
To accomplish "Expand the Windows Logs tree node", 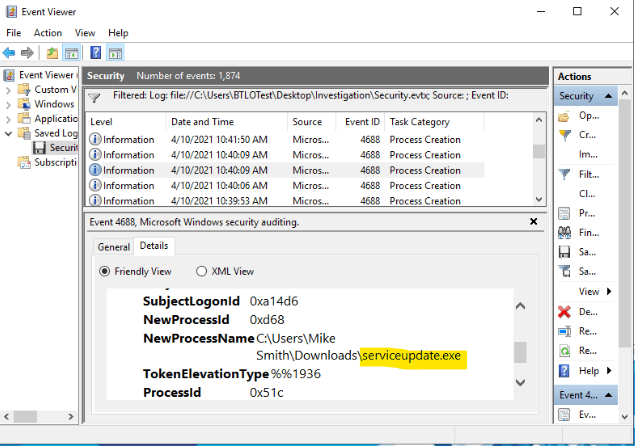I will pyautogui.click(x=10, y=104).
